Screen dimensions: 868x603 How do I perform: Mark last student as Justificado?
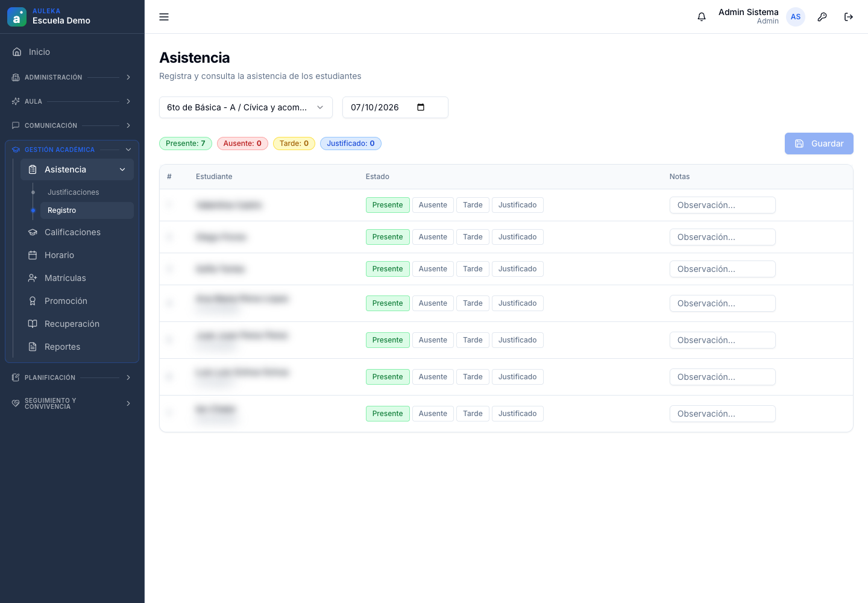point(517,414)
